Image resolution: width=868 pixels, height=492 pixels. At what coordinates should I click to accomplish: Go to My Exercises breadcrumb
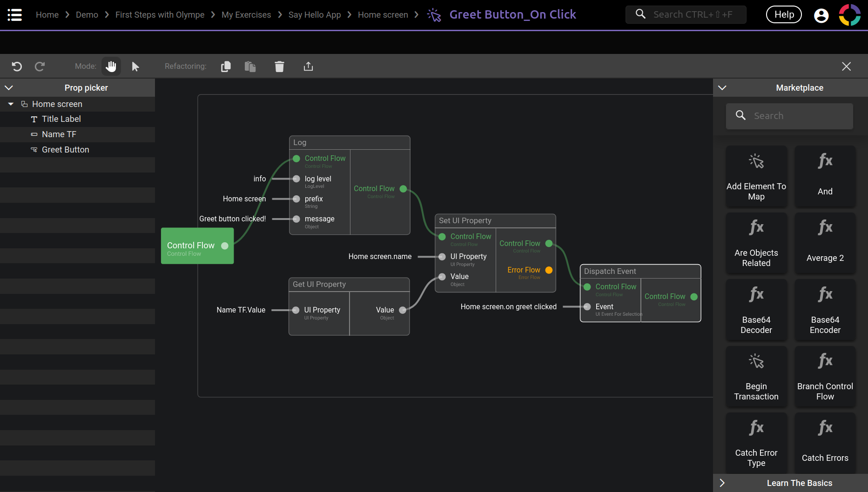coord(246,15)
